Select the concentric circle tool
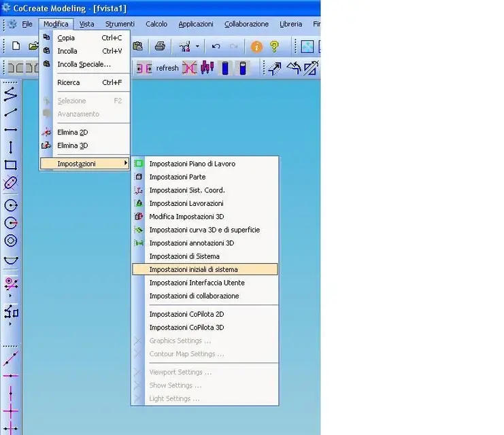The height and width of the screenshot is (435, 504). click(11, 241)
